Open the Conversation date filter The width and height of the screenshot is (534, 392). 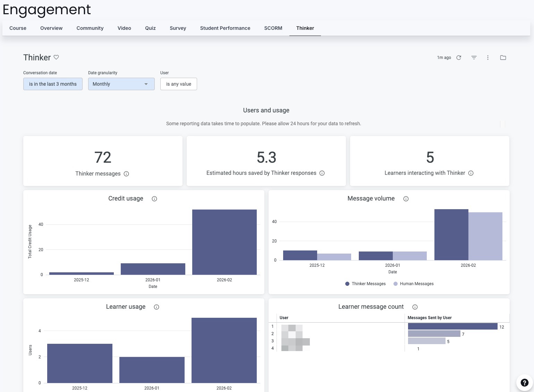[x=53, y=84]
